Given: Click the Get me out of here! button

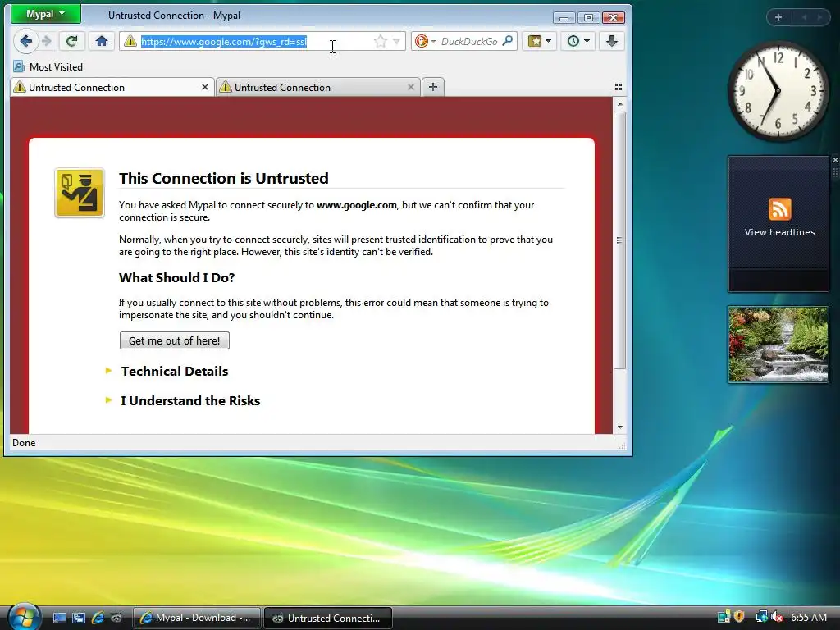Looking at the screenshot, I should pyautogui.click(x=175, y=340).
